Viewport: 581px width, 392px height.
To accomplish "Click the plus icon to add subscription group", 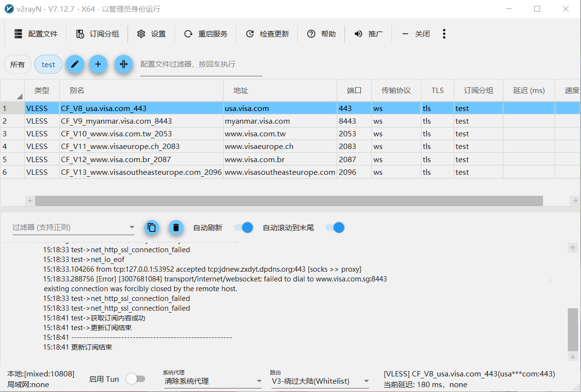I will coord(98,64).
